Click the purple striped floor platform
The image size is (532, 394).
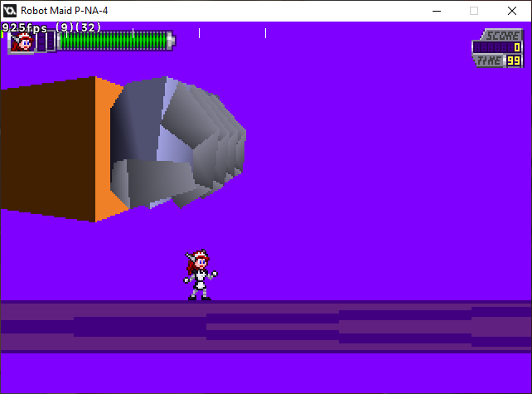point(266,327)
